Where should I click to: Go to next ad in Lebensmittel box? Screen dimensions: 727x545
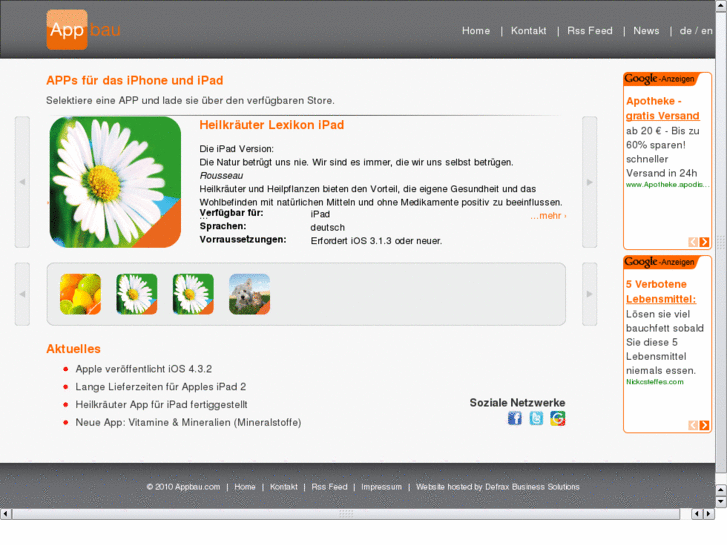(704, 425)
